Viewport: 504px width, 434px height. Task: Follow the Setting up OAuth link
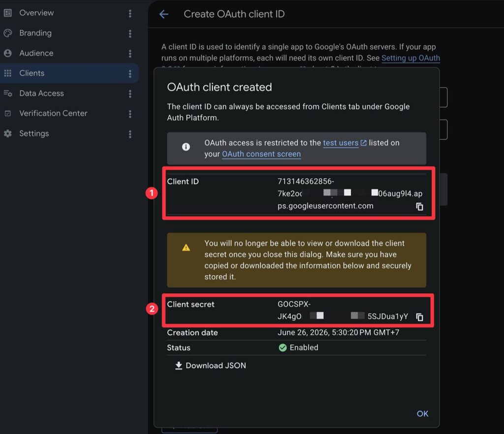pos(410,58)
